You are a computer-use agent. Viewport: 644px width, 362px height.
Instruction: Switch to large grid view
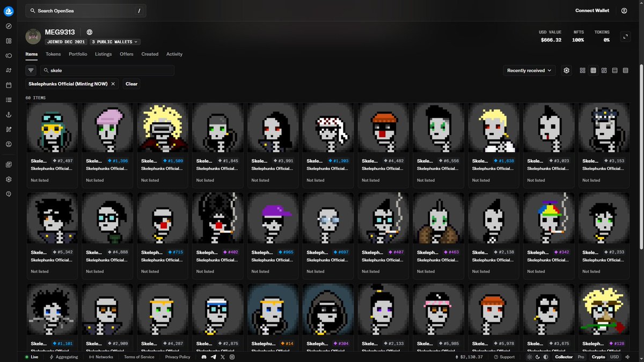pos(583,70)
